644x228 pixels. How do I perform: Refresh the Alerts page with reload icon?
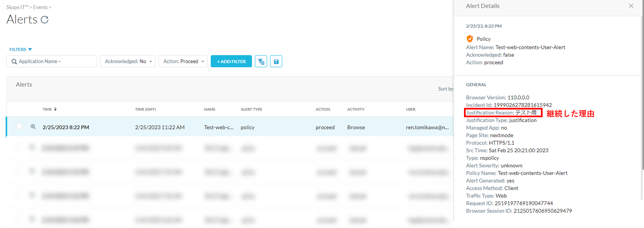pyautogui.click(x=44, y=20)
